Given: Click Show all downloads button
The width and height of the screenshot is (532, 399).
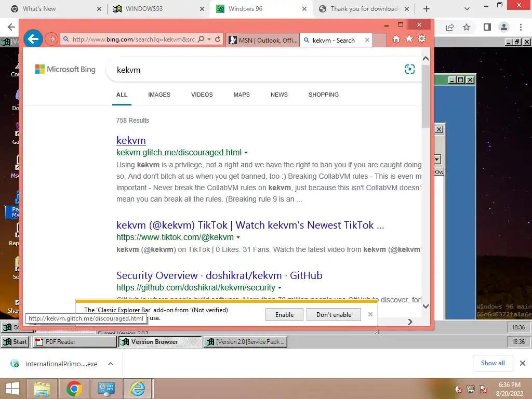Looking at the screenshot, I should click(493, 363).
